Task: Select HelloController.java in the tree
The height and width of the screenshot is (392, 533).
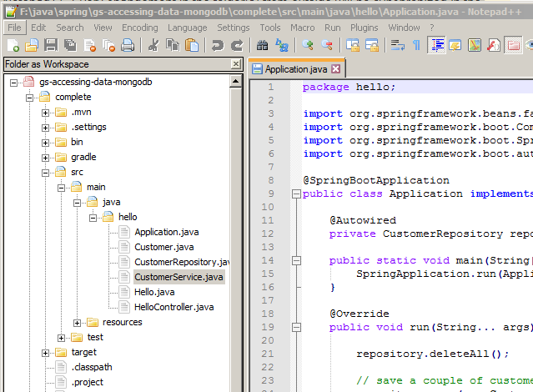Action: (174, 307)
